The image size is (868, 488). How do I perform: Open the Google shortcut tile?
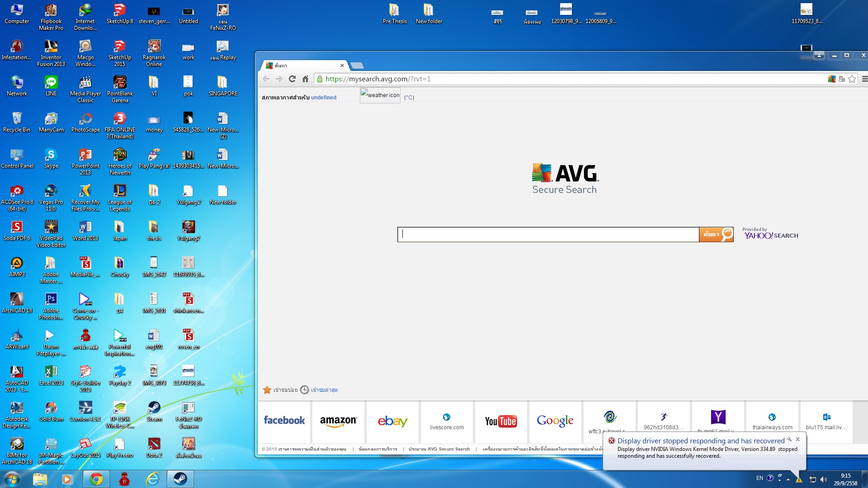pyautogui.click(x=555, y=421)
